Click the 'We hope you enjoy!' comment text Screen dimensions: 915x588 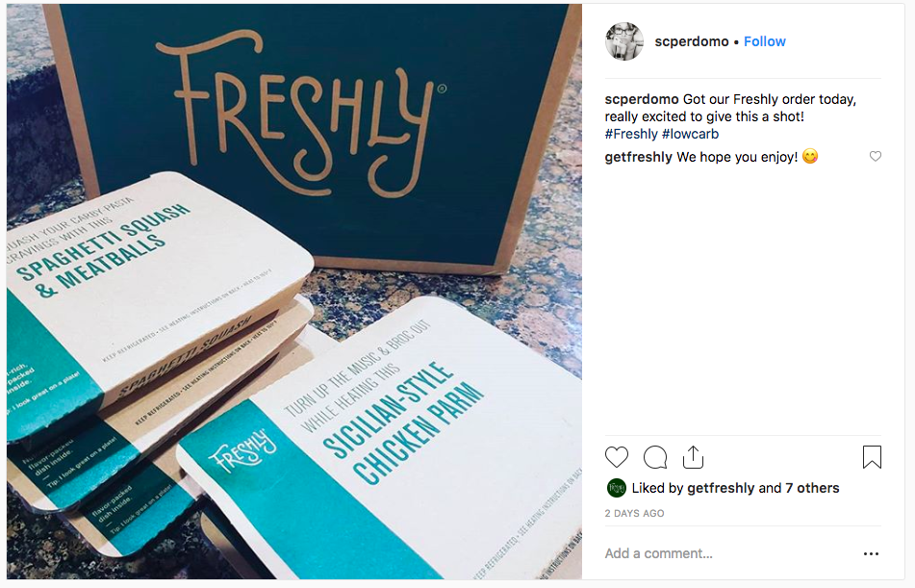737,157
